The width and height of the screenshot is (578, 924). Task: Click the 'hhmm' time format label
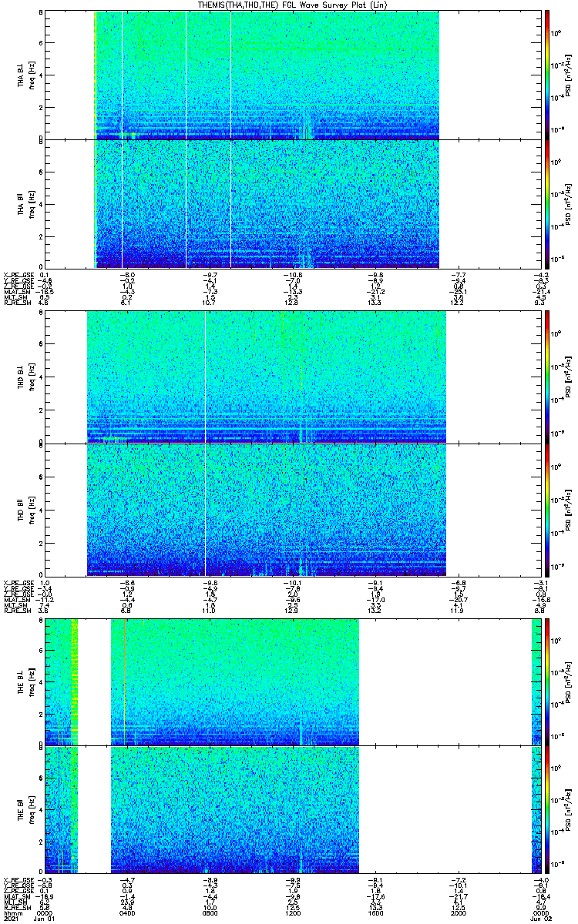(x=12, y=913)
